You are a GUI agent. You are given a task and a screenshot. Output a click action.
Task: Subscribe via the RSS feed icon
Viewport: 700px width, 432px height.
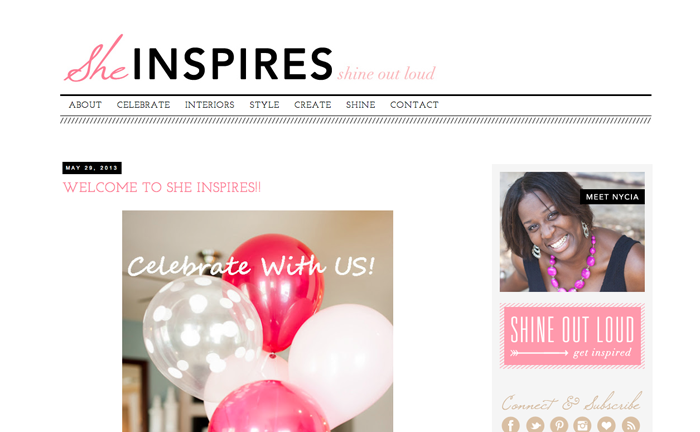[631, 424]
